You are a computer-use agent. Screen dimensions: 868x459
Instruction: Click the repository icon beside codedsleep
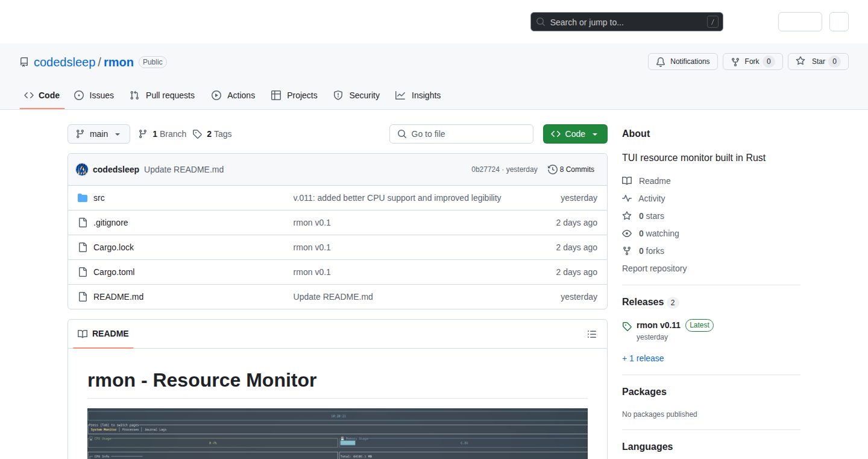tap(24, 62)
